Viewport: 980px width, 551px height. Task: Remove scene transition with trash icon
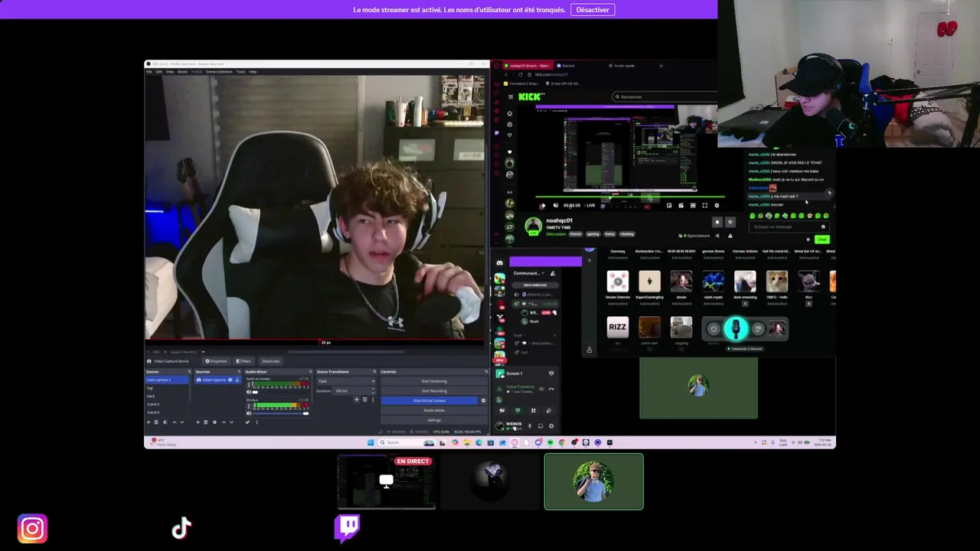(x=364, y=399)
